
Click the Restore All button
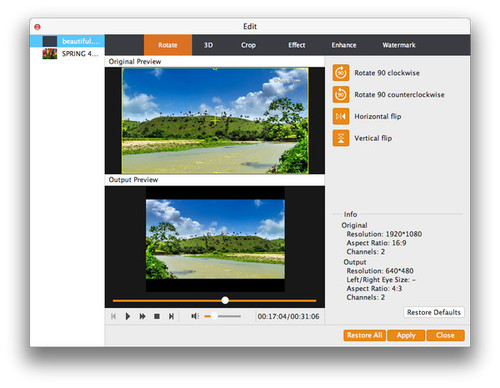pyautogui.click(x=365, y=335)
